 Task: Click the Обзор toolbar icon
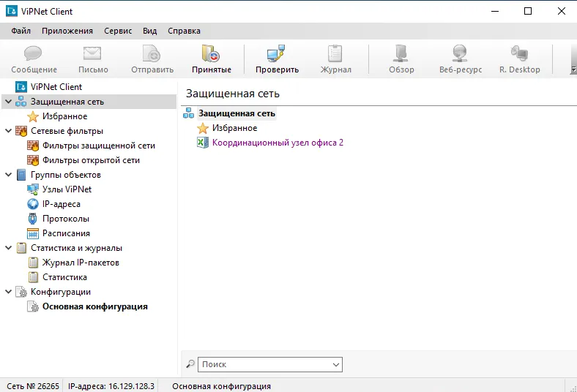point(401,53)
